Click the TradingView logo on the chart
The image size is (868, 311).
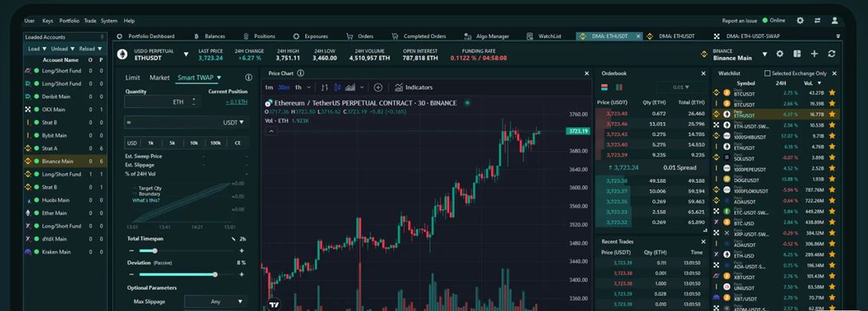[273, 305]
